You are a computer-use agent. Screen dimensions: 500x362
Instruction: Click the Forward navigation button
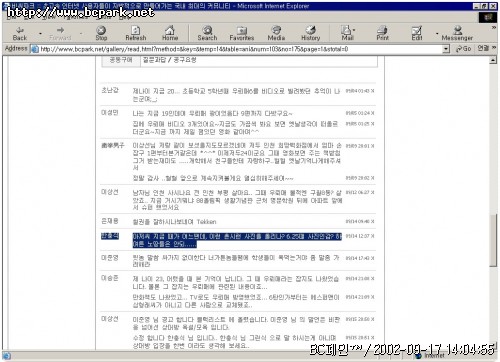pyautogui.click(x=60, y=33)
